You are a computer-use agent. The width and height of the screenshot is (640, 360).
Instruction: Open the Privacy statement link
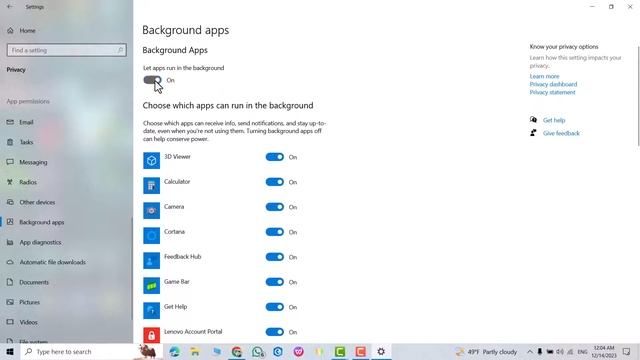click(552, 92)
